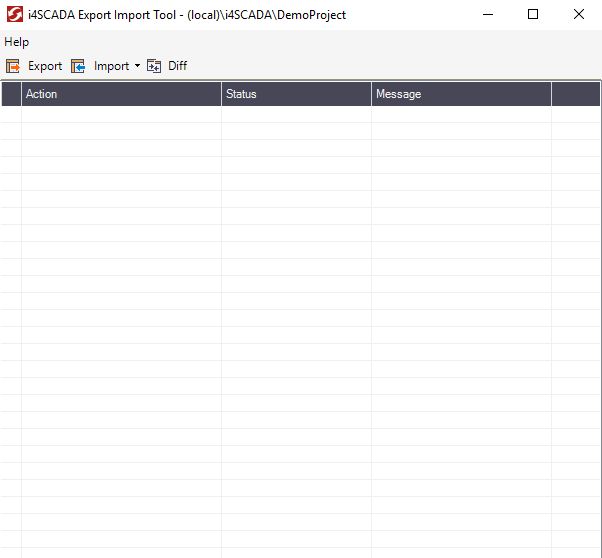
Task: Select the Status column header
Action: [296, 94]
